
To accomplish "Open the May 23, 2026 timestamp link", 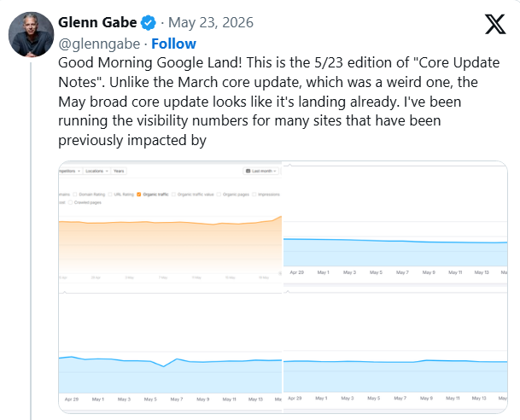I will click(211, 22).
